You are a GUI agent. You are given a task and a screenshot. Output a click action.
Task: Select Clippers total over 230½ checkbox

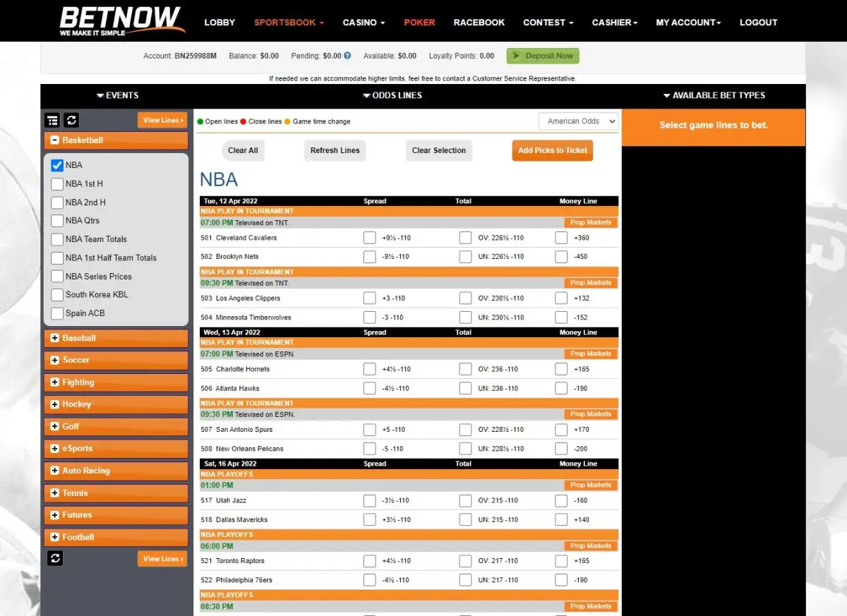tap(465, 298)
